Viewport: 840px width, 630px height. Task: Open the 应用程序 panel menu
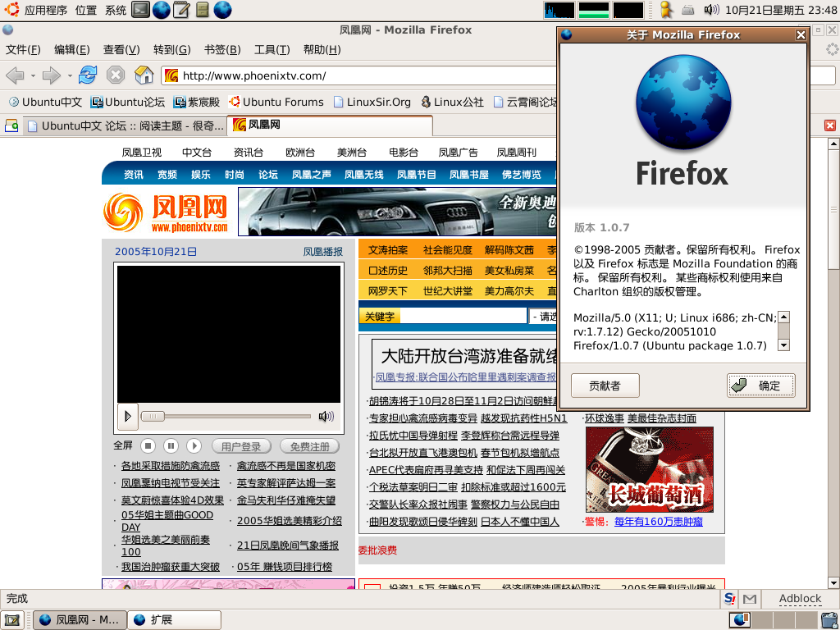point(46,10)
